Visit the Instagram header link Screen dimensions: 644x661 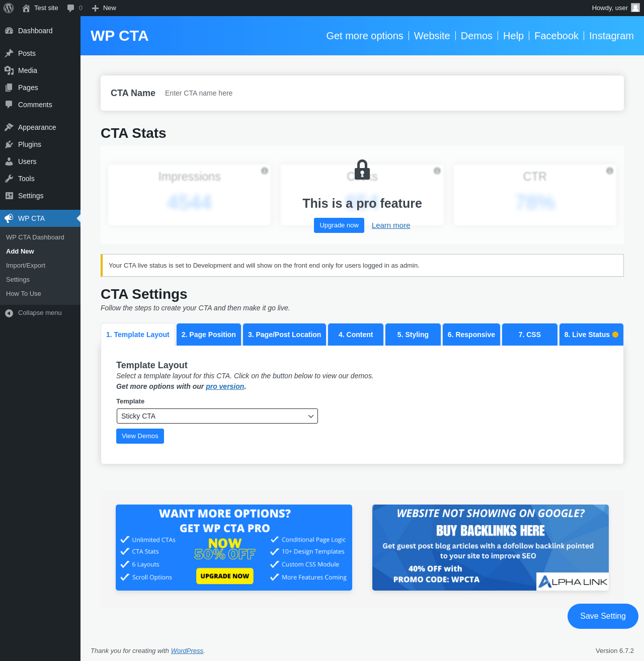(x=611, y=36)
